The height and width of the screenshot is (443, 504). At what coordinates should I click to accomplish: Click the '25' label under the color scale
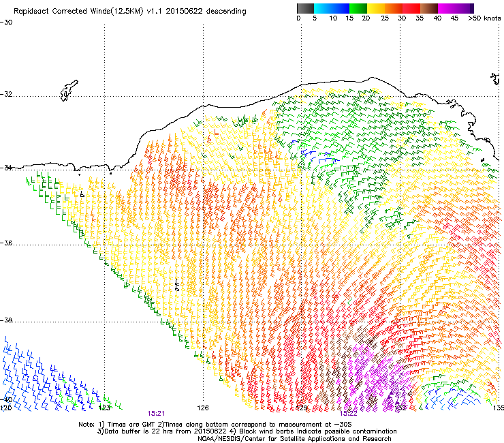pyautogui.click(x=385, y=18)
